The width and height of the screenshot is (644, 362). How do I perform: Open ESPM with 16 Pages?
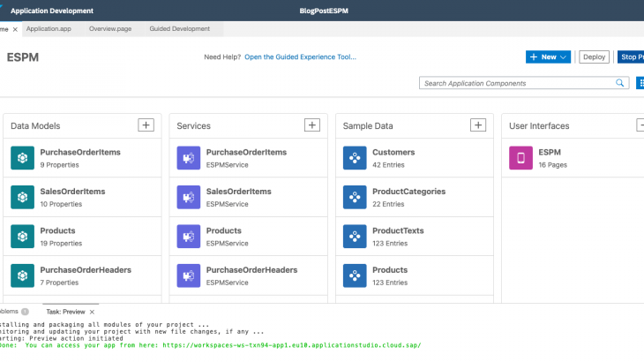573,158
